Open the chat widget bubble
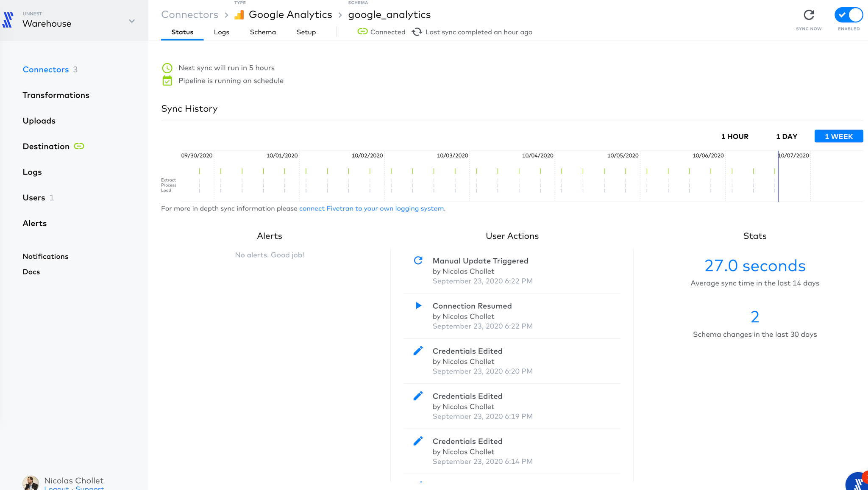This screenshot has height=490, width=868. pyautogui.click(x=857, y=481)
